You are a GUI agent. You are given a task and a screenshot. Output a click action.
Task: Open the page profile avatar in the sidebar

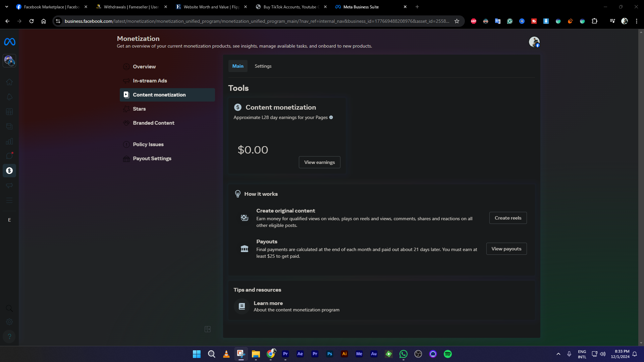tap(9, 61)
